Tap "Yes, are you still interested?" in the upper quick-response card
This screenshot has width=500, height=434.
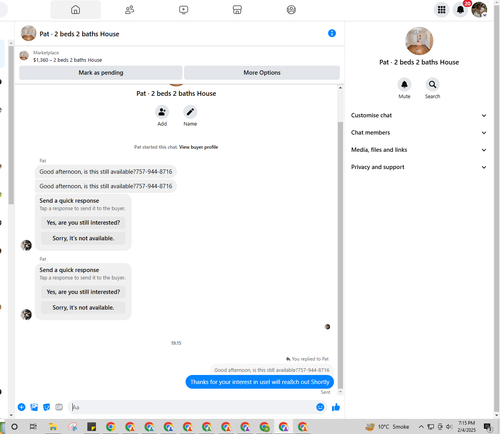coord(83,223)
